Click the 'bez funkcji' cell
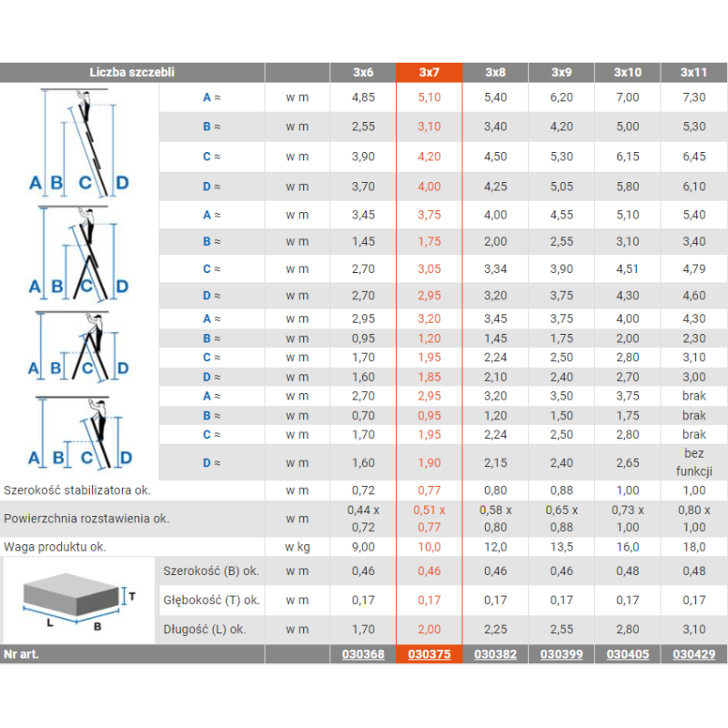Image resolution: width=728 pixels, height=728 pixels. (694, 462)
